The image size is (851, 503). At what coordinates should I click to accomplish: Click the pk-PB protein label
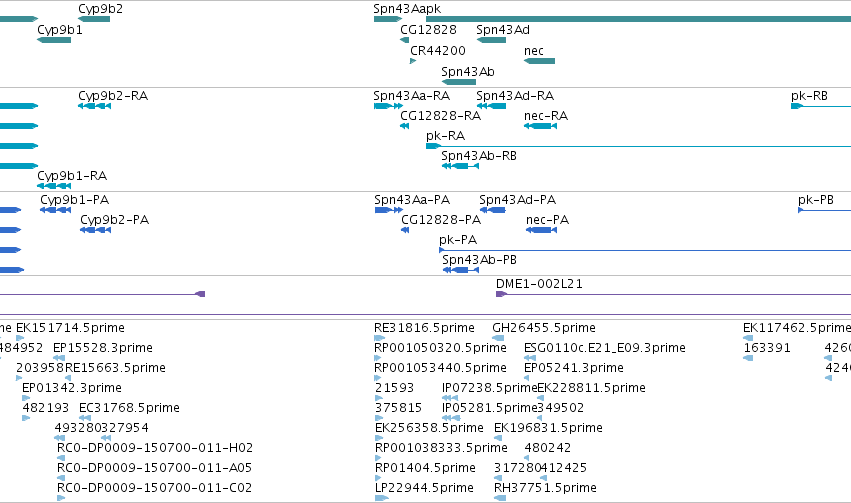coord(816,200)
